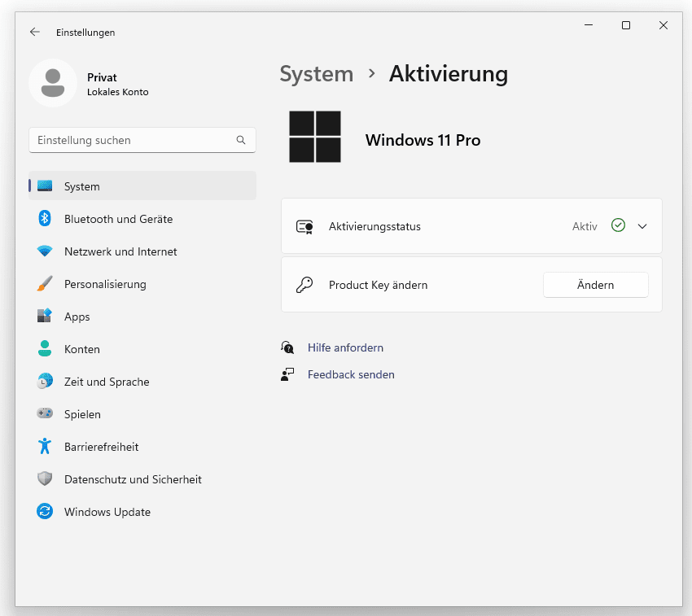This screenshot has height=616, width=692.
Task: Open the Apps settings category
Action: 142,317
